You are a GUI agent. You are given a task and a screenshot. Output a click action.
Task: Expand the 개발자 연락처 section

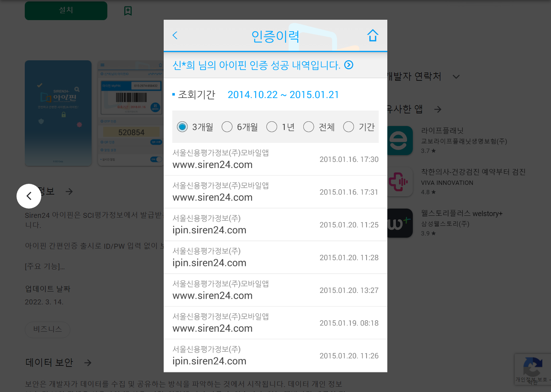456,77
